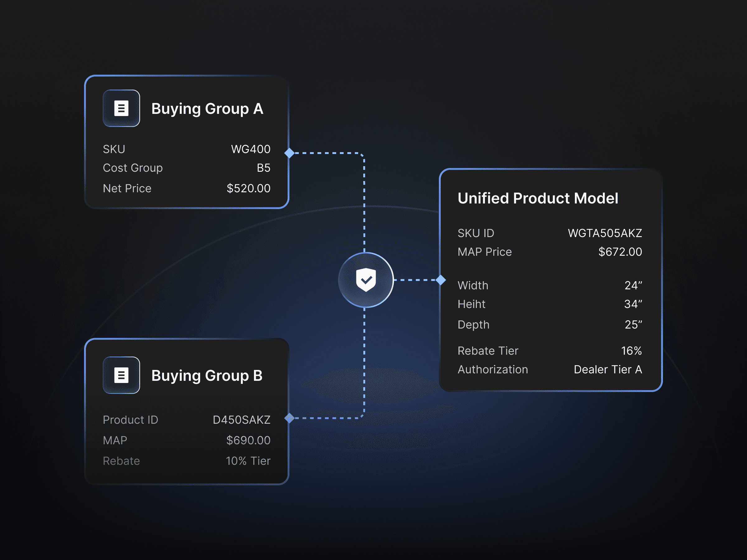The image size is (747, 560).
Task: Click diamond connector on Unified Product Model card
Action: 440,280
